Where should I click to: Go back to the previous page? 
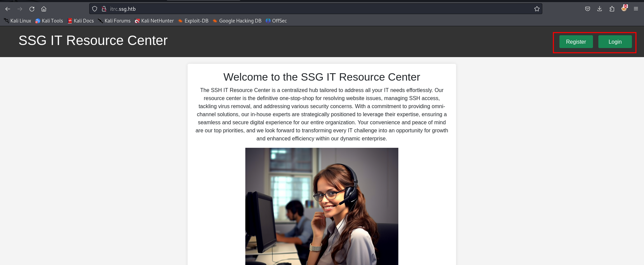click(x=8, y=9)
